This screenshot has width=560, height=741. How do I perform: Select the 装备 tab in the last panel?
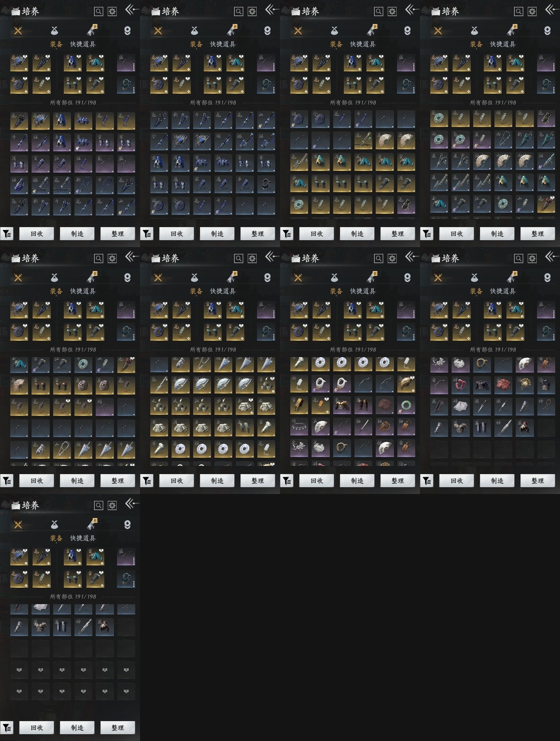tap(56, 538)
